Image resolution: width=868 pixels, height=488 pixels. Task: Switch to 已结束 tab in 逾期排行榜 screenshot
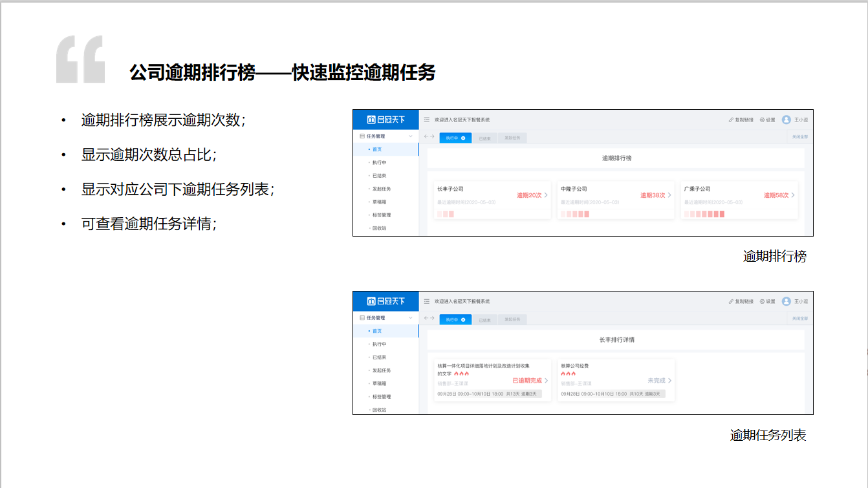point(484,138)
